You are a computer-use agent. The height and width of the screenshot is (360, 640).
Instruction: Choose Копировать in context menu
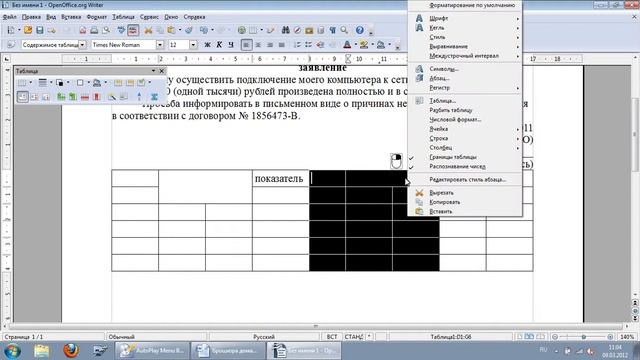pos(465,202)
